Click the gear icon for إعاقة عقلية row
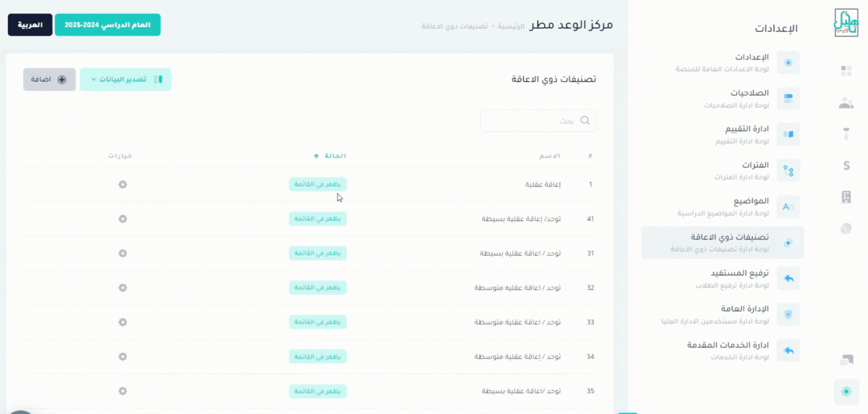The image size is (868, 414). (122, 185)
